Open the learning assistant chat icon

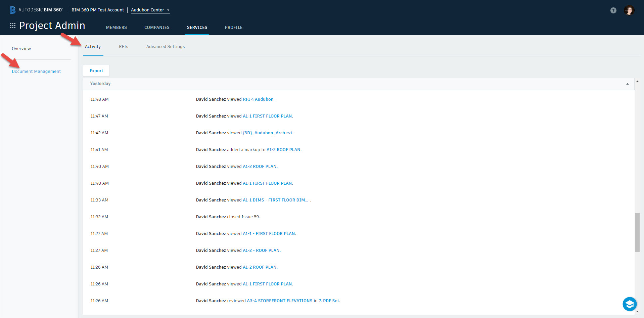coord(629,304)
